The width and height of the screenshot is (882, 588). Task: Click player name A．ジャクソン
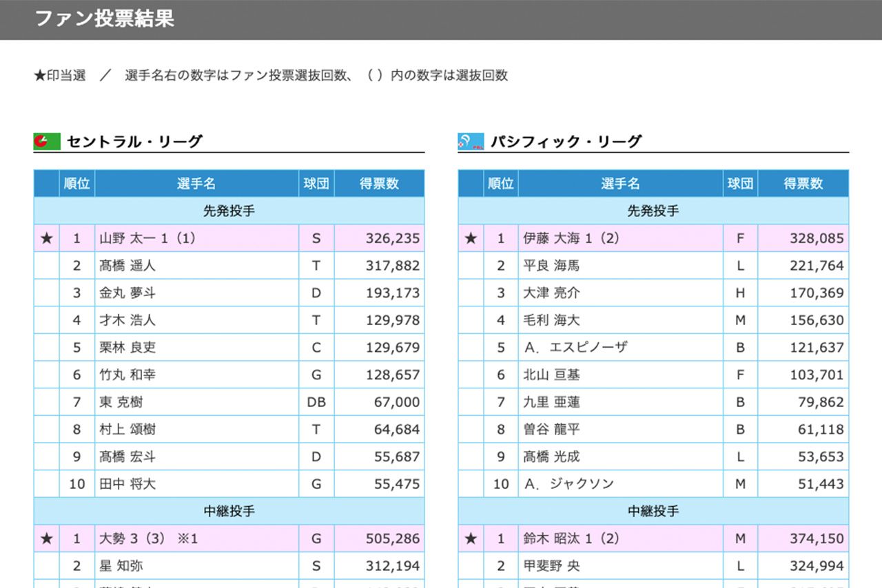coord(568,483)
